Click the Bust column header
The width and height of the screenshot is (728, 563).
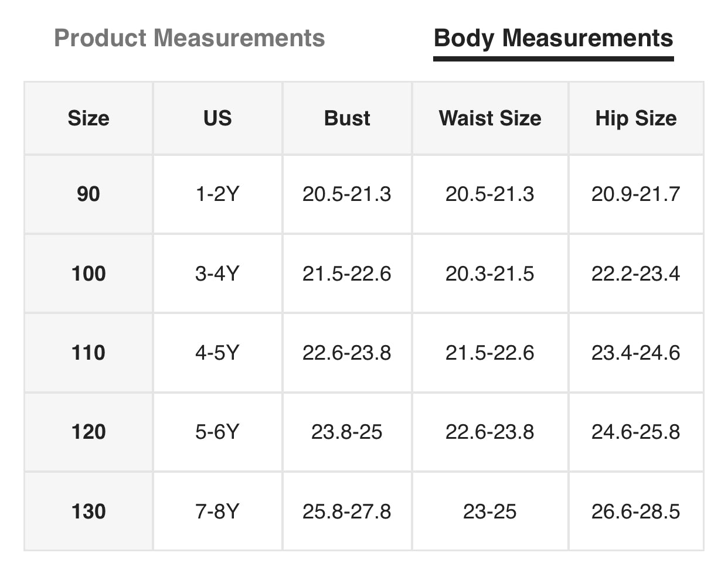click(x=347, y=118)
